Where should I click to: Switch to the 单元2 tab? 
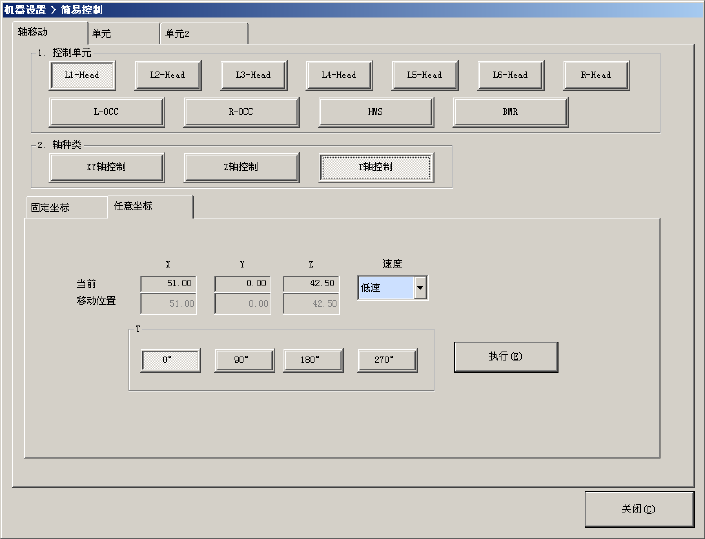tap(204, 34)
